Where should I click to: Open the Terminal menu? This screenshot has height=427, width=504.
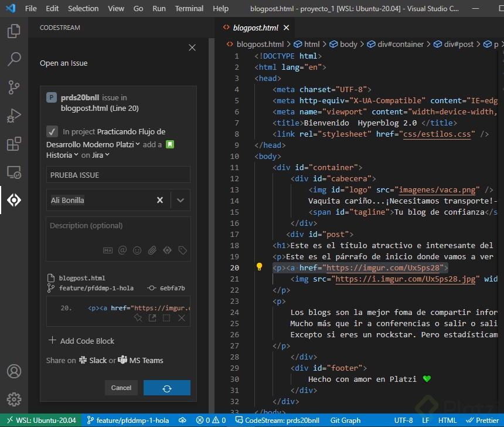pyautogui.click(x=189, y=9)
